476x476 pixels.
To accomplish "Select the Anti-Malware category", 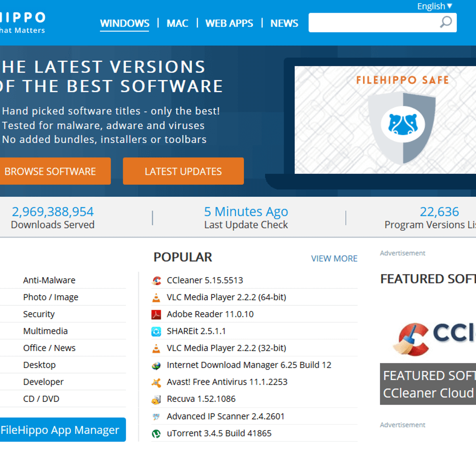I will tap(49, 280).
